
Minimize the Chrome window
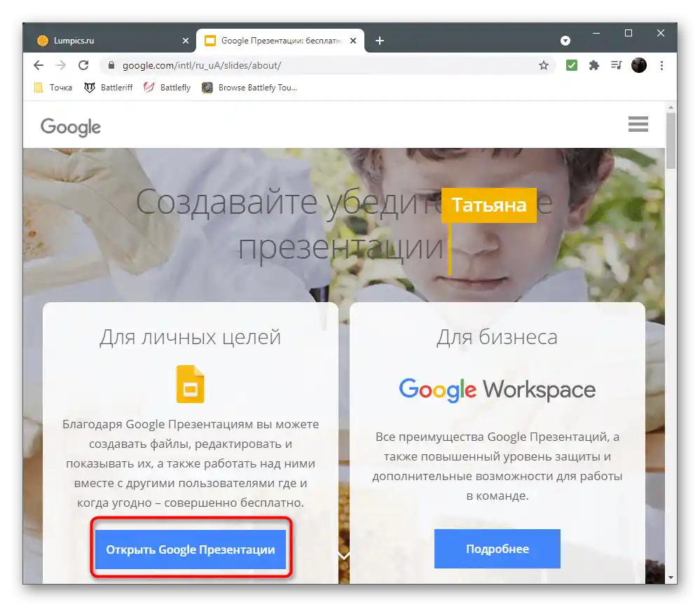596,33
